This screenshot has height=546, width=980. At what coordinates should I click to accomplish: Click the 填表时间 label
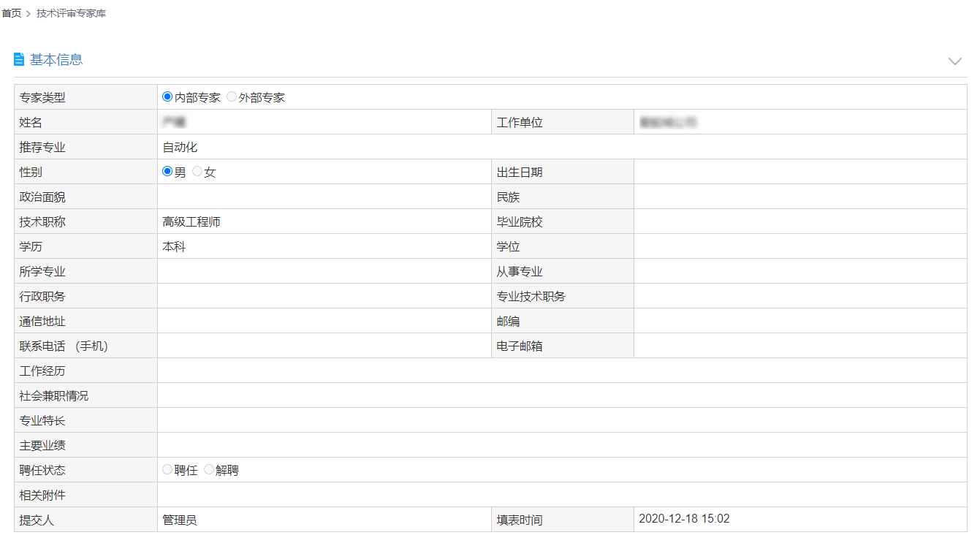pyautogui.click(x=520, y=520)
